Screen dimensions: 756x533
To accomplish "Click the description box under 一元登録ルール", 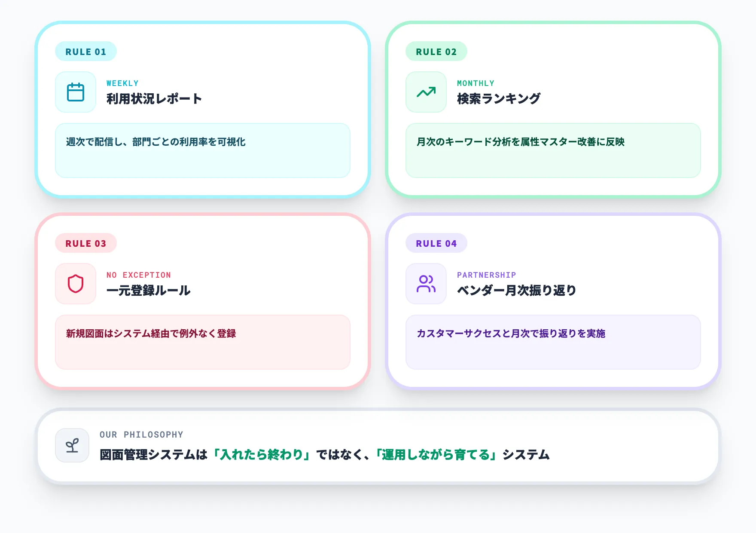I will pos(202,342).
